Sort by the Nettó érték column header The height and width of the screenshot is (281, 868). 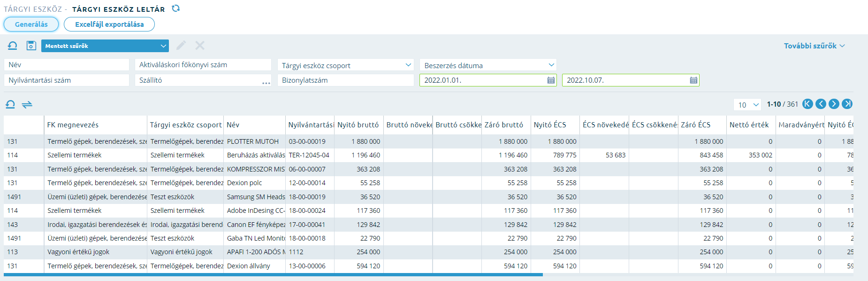click(751, 125)
